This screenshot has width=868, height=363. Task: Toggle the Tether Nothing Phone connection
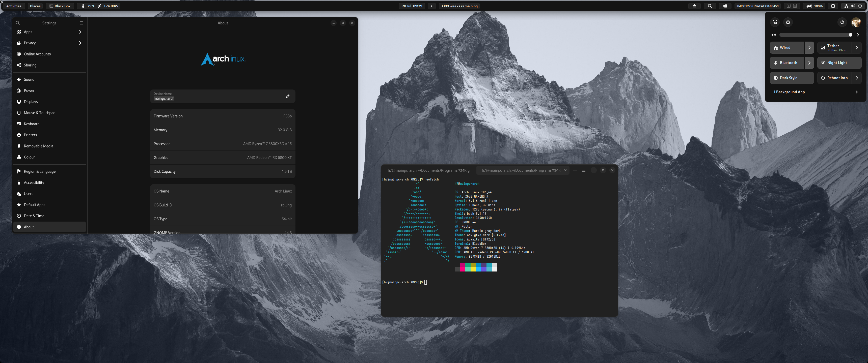(x=834, y=47)
